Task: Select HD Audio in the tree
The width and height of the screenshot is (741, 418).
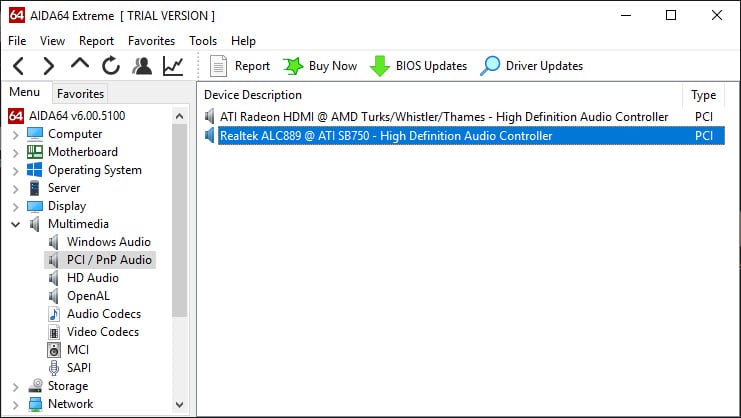Action: coord(93,278)
